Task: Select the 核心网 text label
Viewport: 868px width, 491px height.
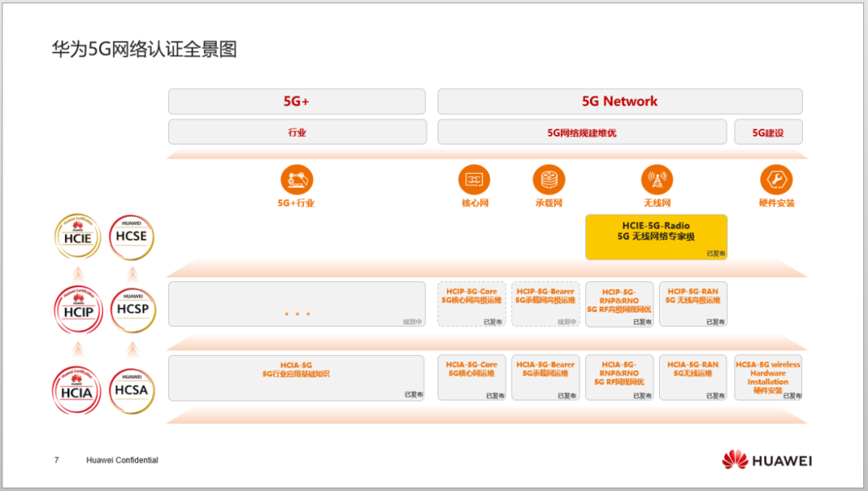Action: pyautogui.click(x=475, y=203)
